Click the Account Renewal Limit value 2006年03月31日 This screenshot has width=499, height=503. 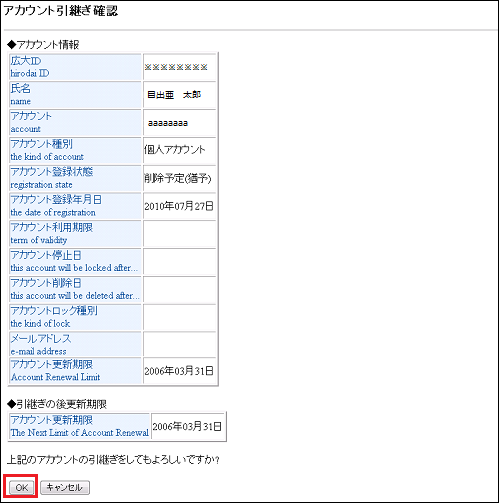pos(179,371)
